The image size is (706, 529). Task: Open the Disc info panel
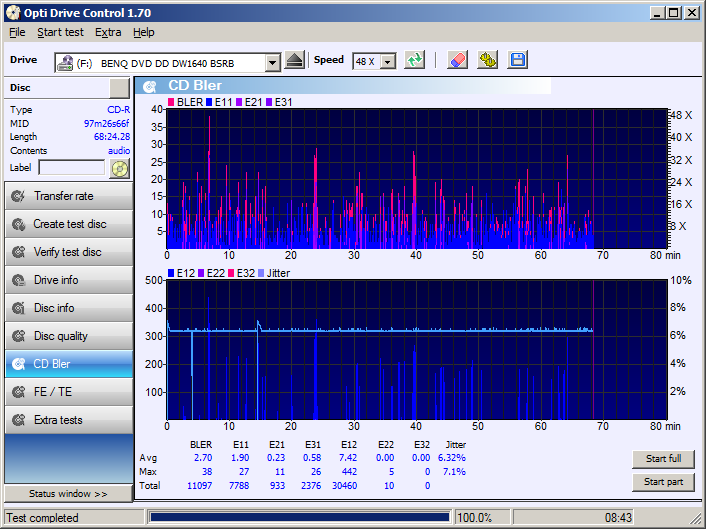coord(68,308)
